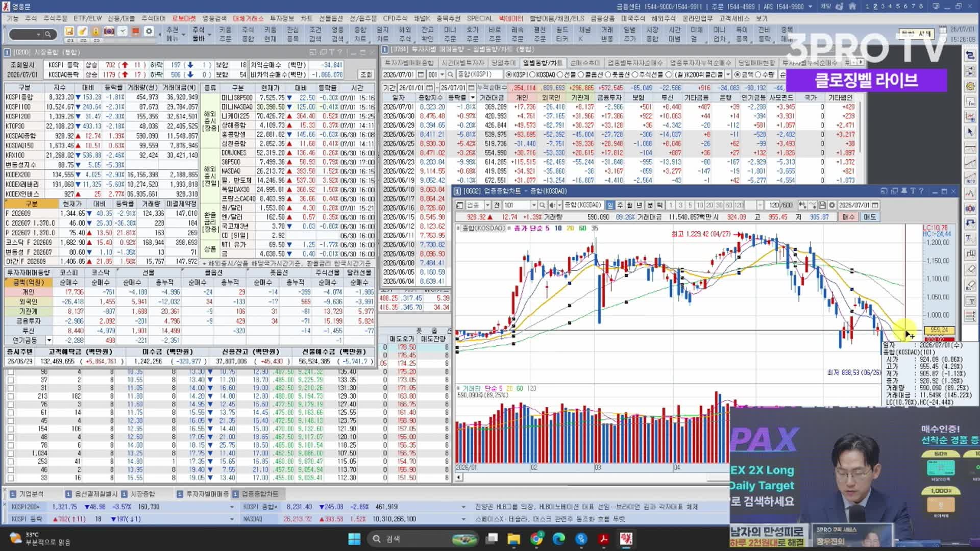The image size is (980, 551).
Task: Expand the 001 code dropdown in investor panel
Action: (x=442, y=74)
